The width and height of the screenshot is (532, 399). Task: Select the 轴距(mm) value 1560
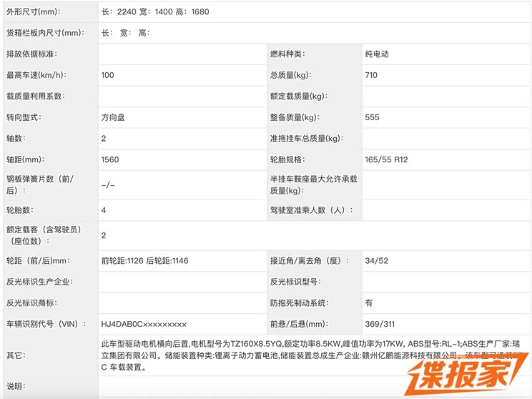click(110, 159)
